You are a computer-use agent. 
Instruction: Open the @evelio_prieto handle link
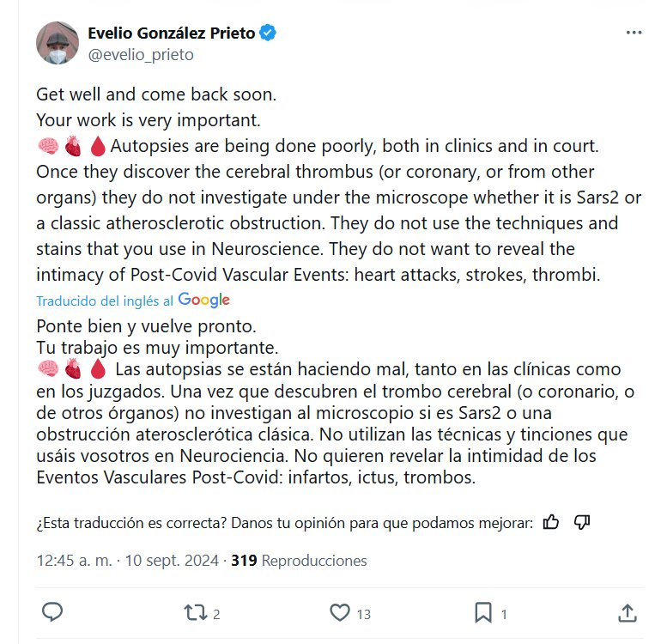click(x=141, y=54)
